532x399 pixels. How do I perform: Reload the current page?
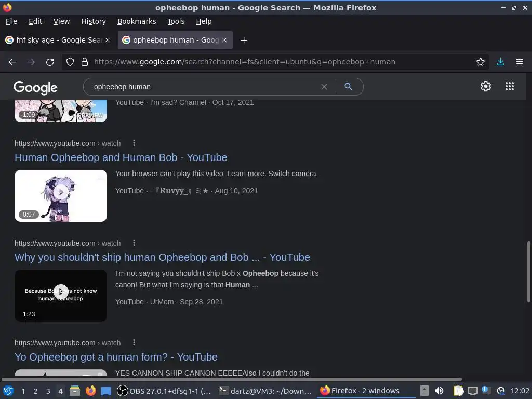50,62
